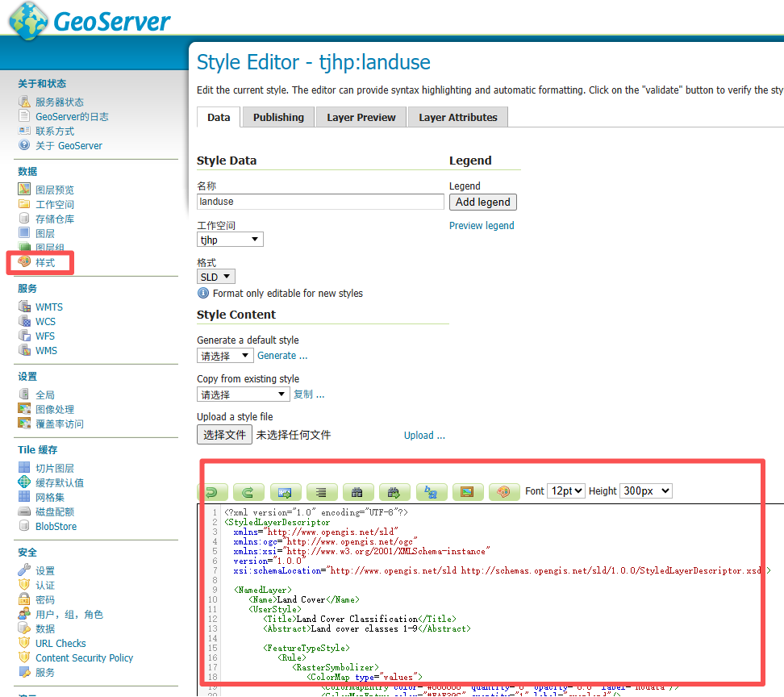Viewport: 784px width, 697px height.
Task: Click the WMTS service icon
Action: (x=24, y=306)
